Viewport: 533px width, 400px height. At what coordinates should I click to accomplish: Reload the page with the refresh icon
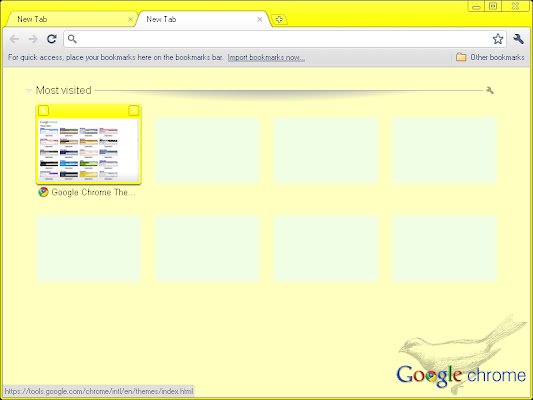point(52,39)
